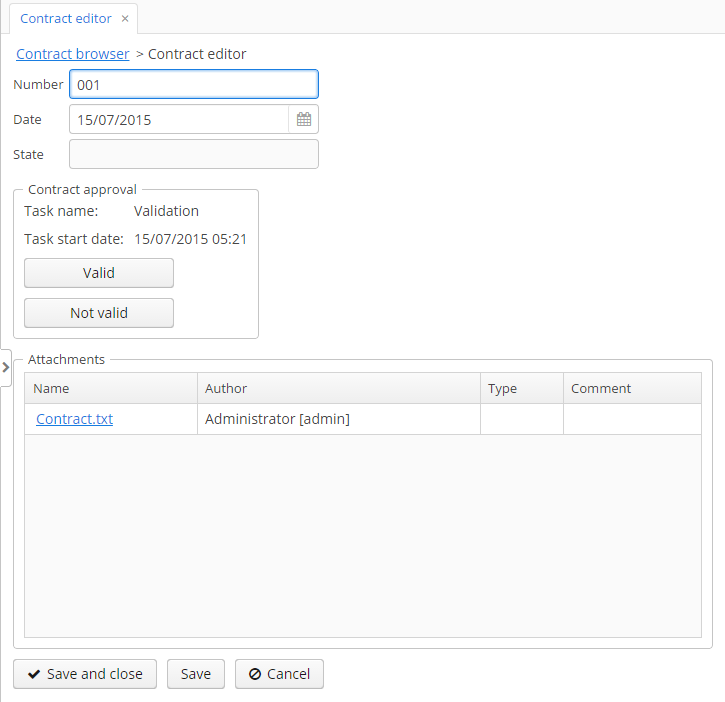
Task: Close the Contract editor tab
Action: click(125, 19)
